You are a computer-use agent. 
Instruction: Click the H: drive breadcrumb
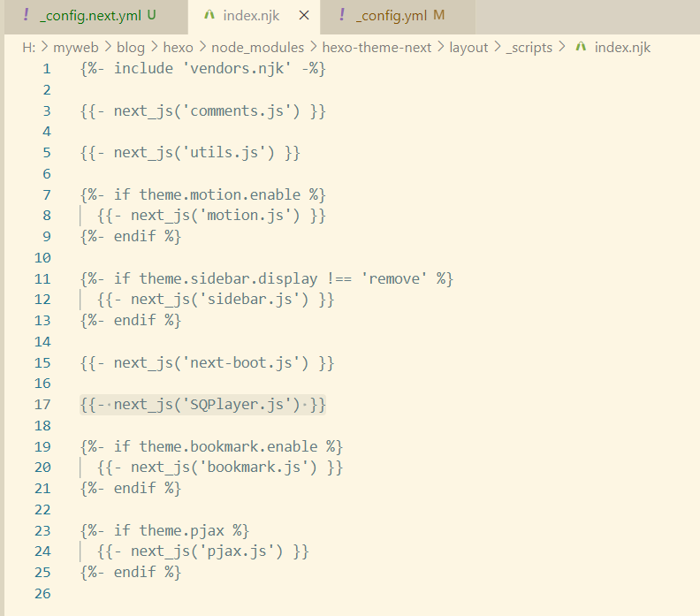[x=28, y=48]
